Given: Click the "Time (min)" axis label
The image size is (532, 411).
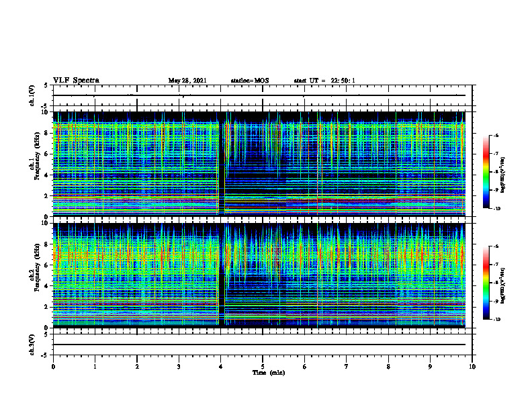Looking at the screenshot, I should (269, 373).
